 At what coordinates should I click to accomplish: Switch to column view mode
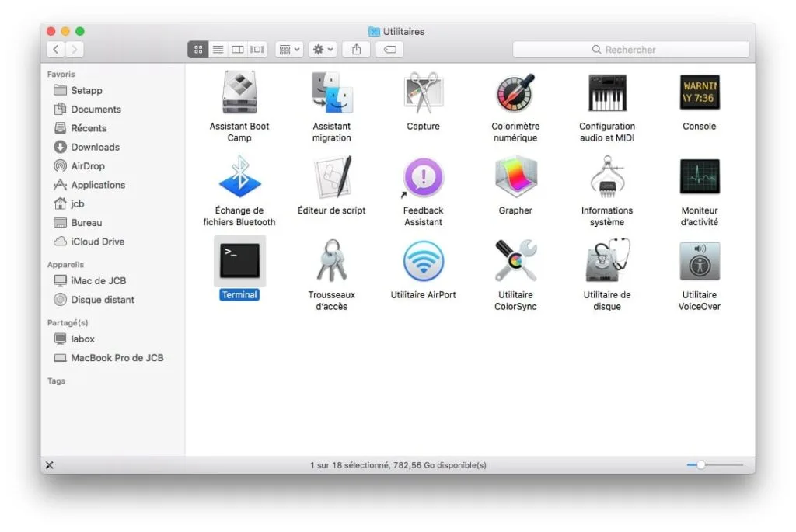point(238,49)
